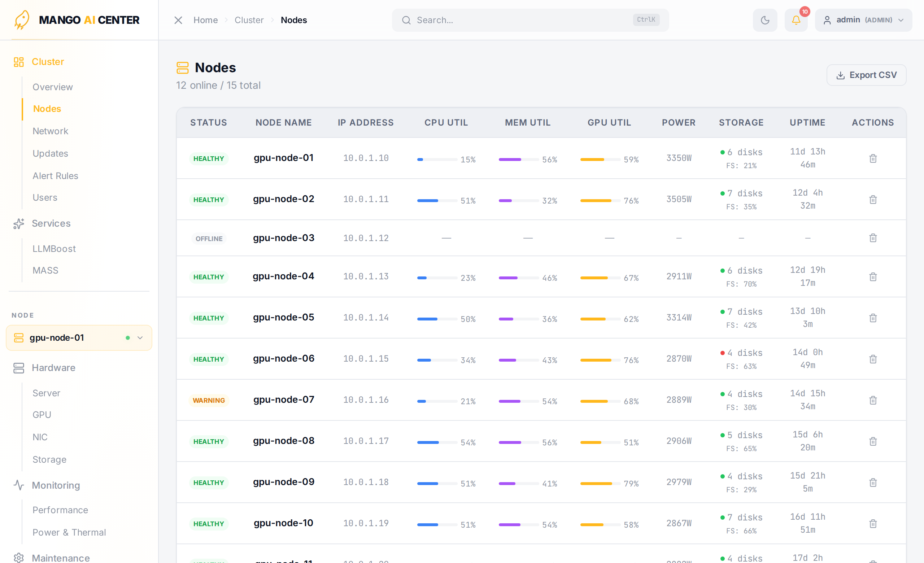Click the WARNING badge on gpu-node-07
This screenshot has width=924, height=563.
pos(209,400)
